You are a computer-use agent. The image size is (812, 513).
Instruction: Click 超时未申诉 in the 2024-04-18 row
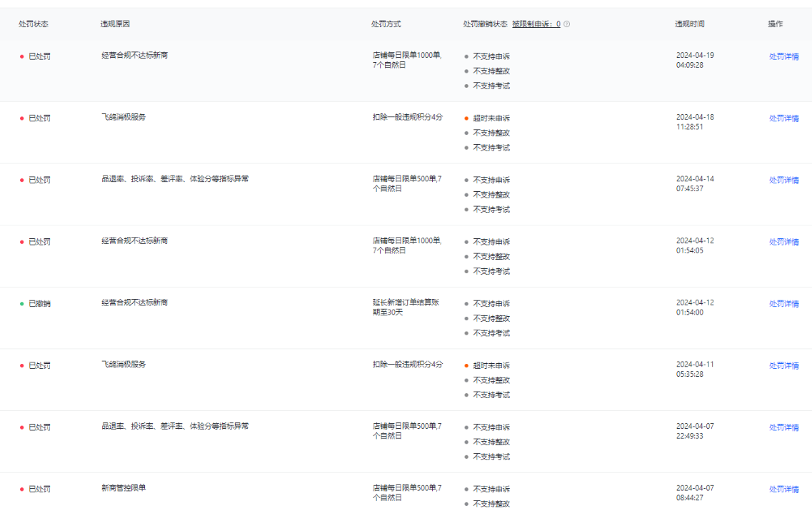[x=491, y=118]
